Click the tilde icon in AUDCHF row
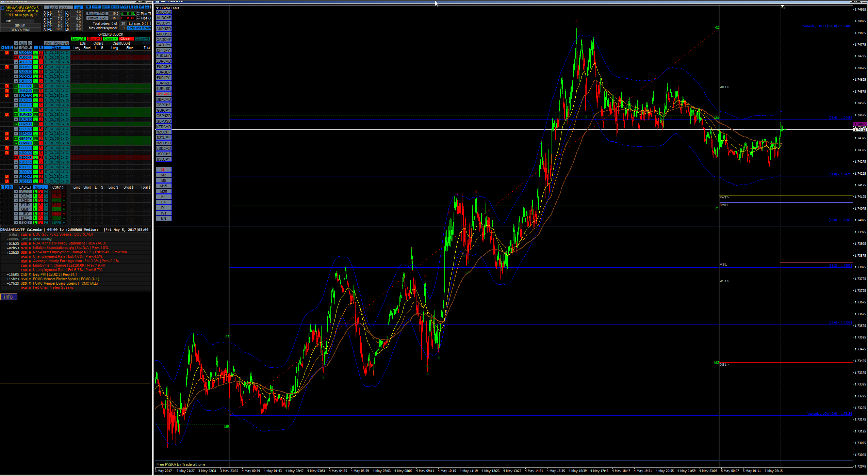The width and height of the screenshot is (868, 476). pos(16,57)
